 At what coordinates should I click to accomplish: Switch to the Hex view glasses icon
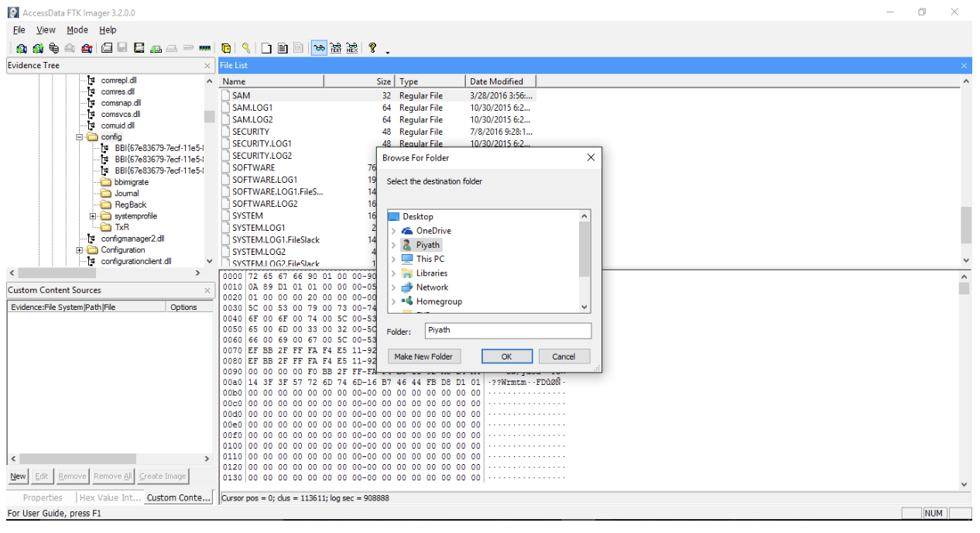tap(352, 48)
